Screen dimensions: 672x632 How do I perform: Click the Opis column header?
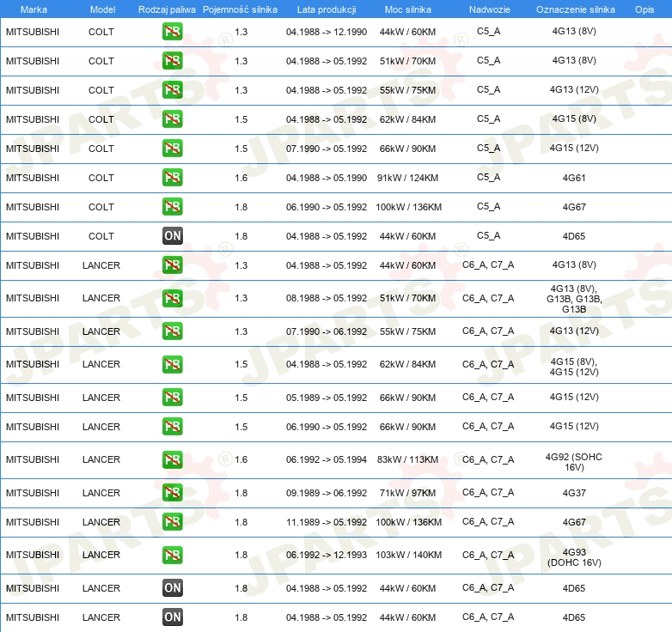[x=645, y=9]
